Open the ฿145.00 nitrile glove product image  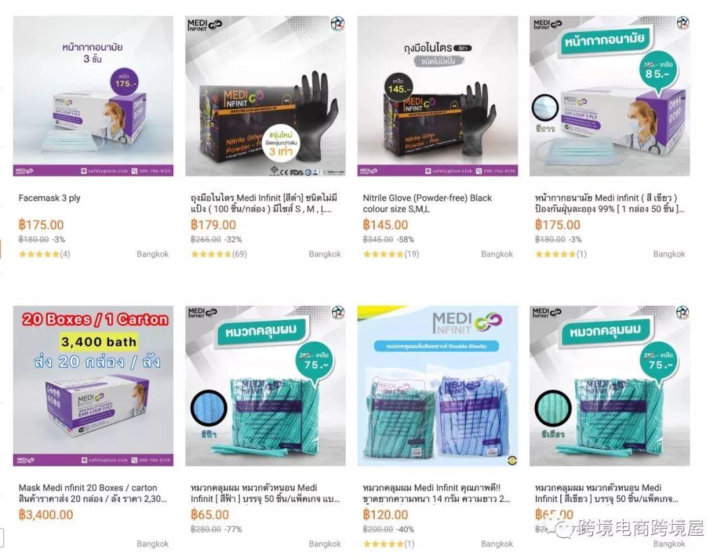[437, 96]
